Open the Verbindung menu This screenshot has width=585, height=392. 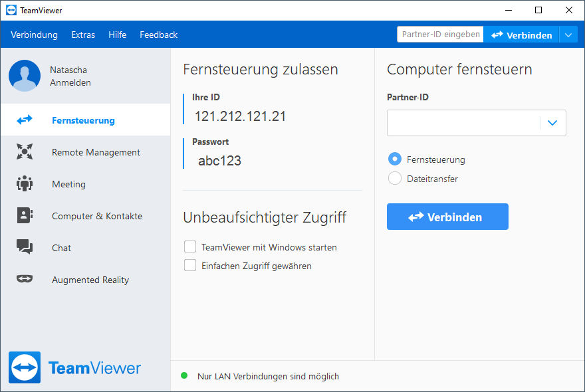tap(34, 35)
